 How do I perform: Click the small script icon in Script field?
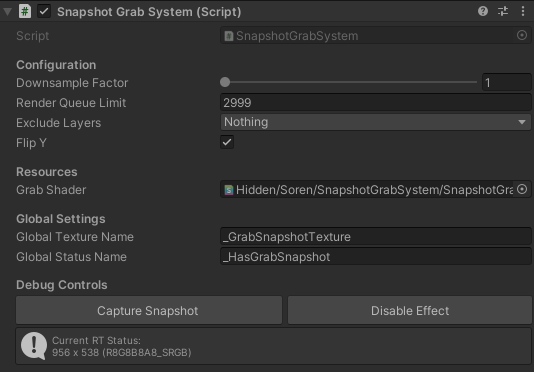229,36
